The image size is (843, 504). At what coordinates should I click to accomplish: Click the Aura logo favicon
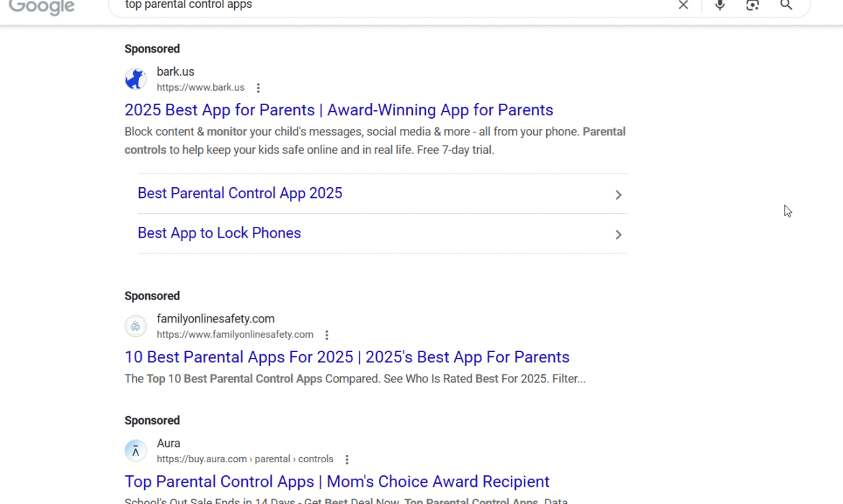click(x=135, y=451)
